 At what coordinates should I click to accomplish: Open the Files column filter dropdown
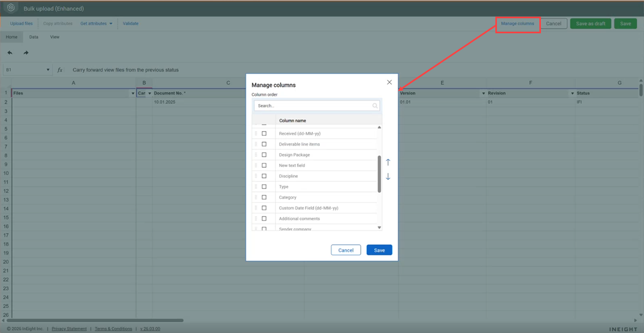coord(133,93)
